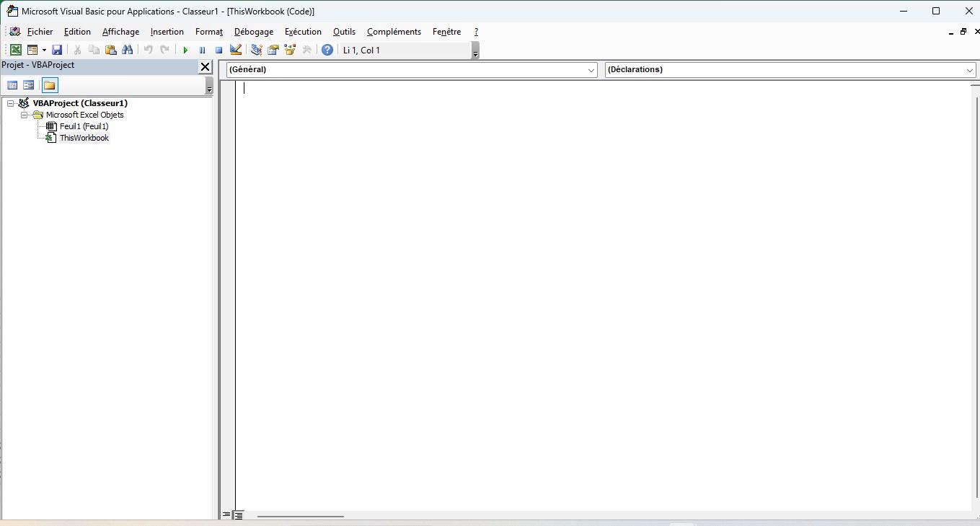This screenshot has width=980, height=526.
Task: Open Find with the binoculars icon
Action: pos(128,50)
